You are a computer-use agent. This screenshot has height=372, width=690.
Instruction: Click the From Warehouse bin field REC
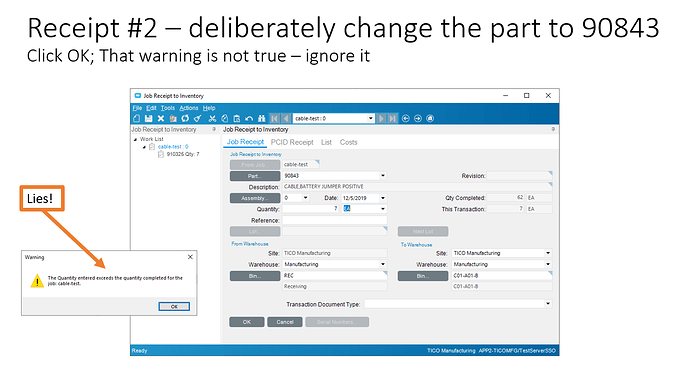click(334, 276)
